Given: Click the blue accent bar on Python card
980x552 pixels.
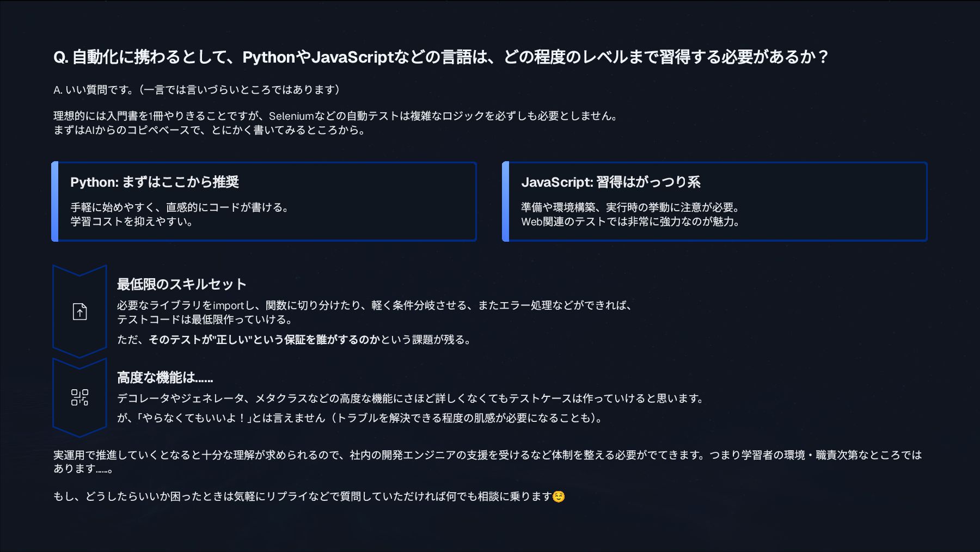Looking at the screenshot, I should pyautogui.click(x=55, y=201).
